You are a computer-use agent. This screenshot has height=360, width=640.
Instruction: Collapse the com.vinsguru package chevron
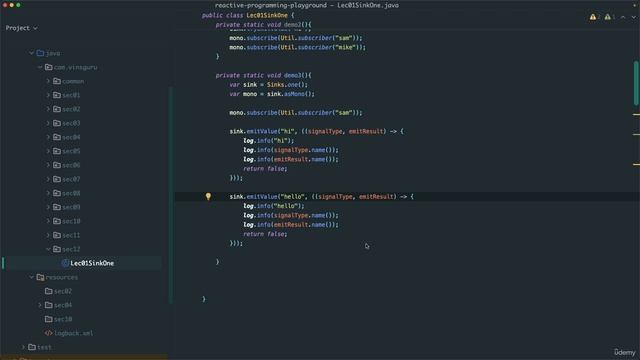[40, 67]
